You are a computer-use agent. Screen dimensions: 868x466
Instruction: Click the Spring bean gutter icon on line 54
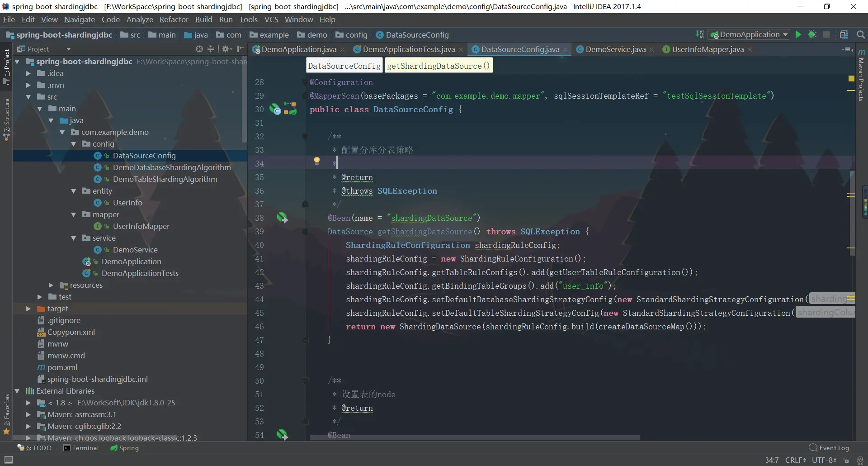(x=282, y=435)
